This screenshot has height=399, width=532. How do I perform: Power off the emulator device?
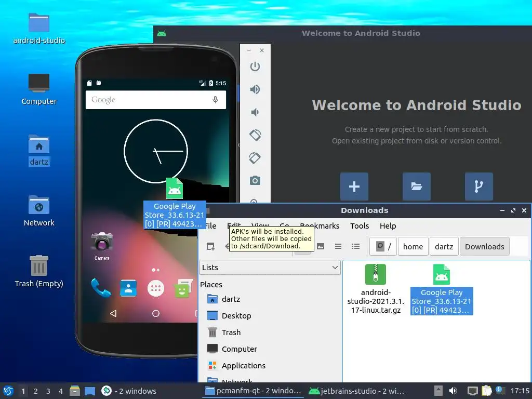255,66
